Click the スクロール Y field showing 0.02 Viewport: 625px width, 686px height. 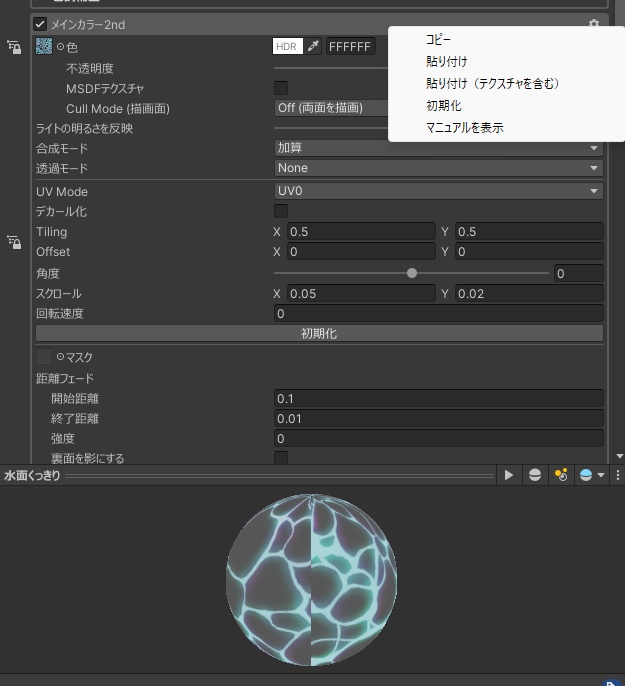pyautogui.click(x=529, y=293)
